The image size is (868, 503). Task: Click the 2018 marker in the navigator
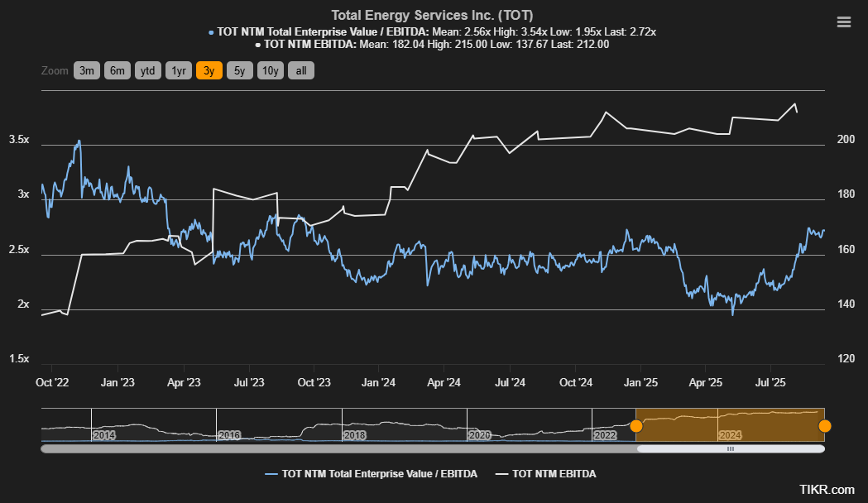(354, 435)
